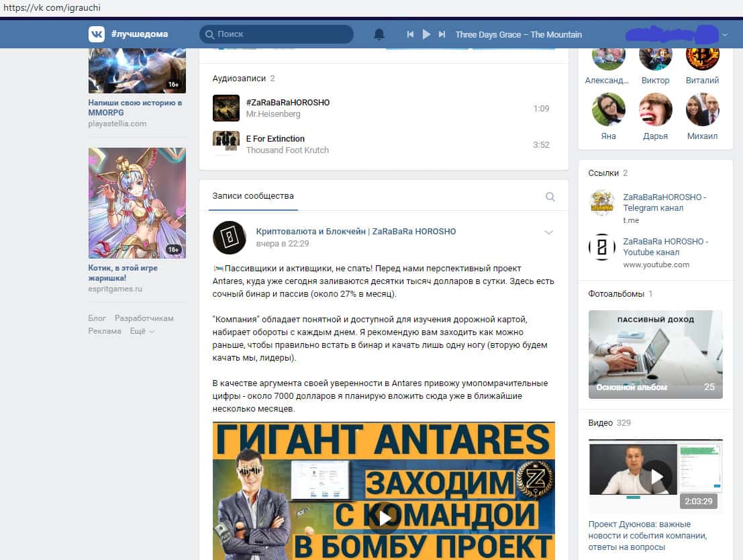Viewport: 743px width, 560px height.
Task: Click the VK logo icon
Action: (96, 34)
